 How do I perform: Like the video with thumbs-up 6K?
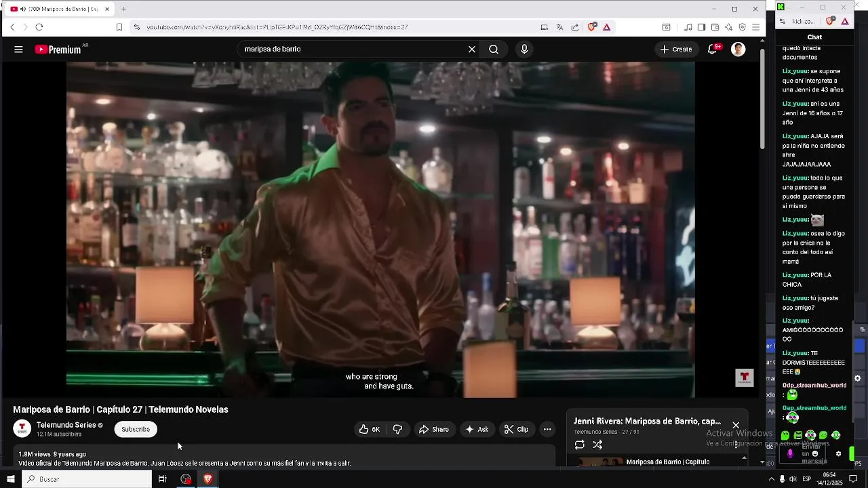[x=370, y=429]
